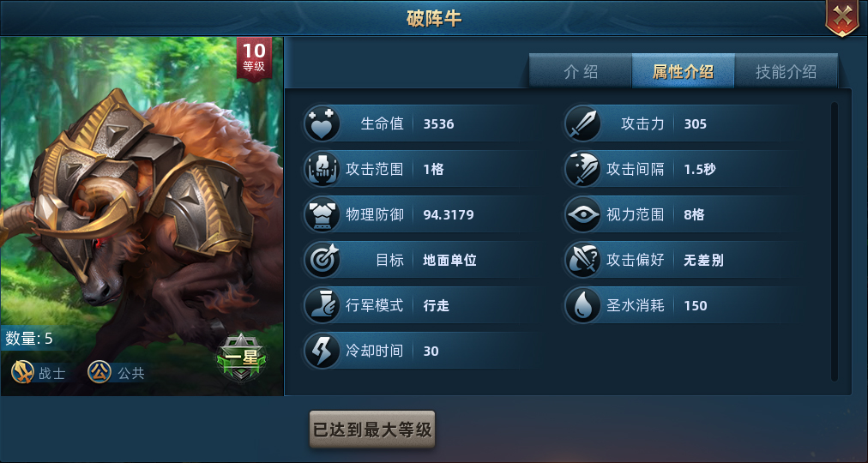Screen dimensions: 868x463
Task: Select the bullseye 目标 icon
Action: (322, 260)
